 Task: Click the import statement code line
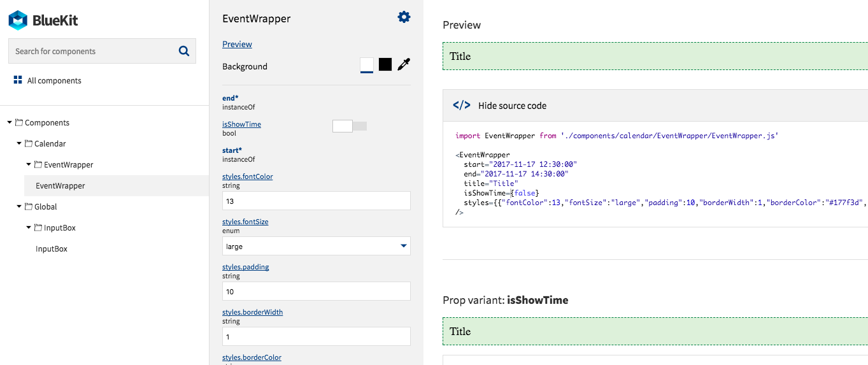pyautogui.click(x=617, y=136)
